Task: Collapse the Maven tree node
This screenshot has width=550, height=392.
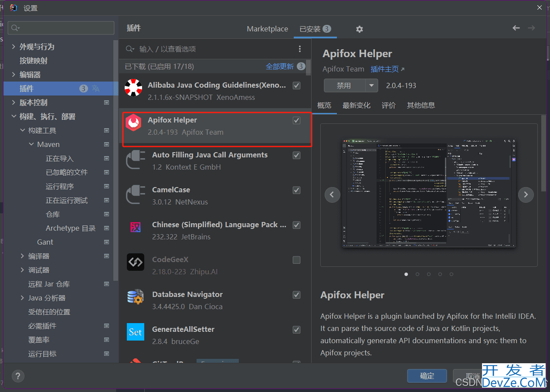Action: point(31,144)
